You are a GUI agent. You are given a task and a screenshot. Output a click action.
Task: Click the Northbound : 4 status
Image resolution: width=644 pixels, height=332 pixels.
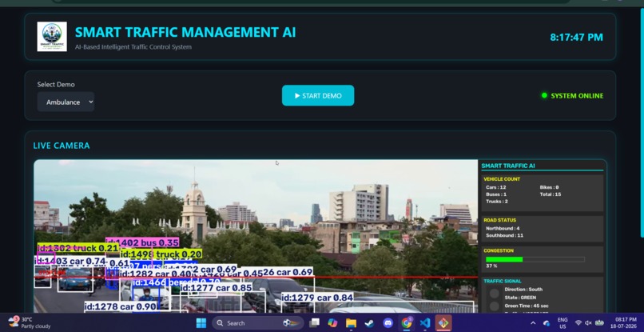[x=503, y=228]
